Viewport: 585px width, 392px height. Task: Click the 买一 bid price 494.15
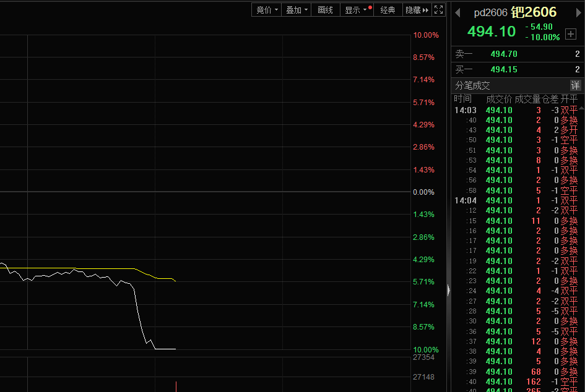coord(504,70)
